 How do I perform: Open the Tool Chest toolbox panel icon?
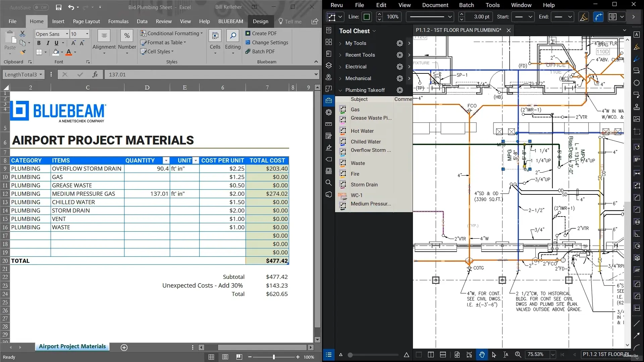pos(329,101)
